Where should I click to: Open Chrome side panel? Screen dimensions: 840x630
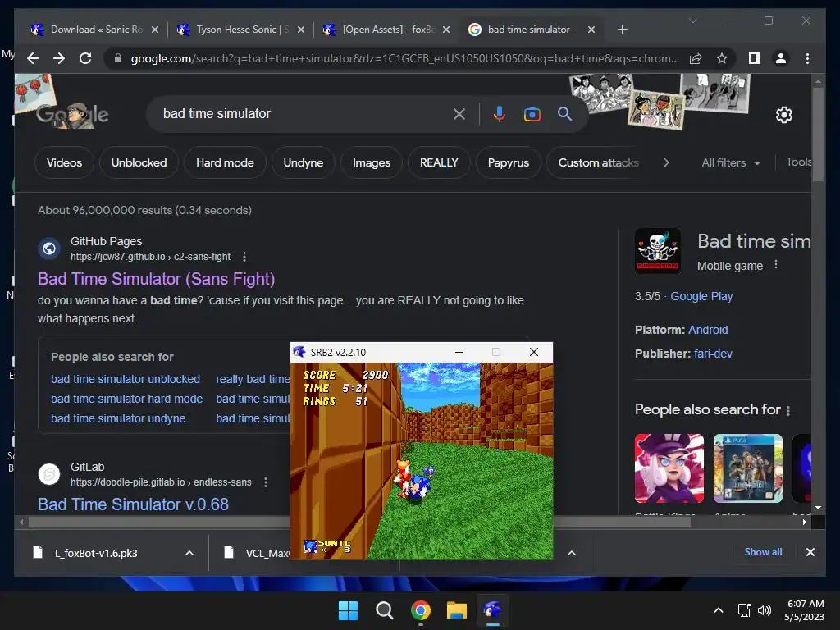tap(755, 58)
